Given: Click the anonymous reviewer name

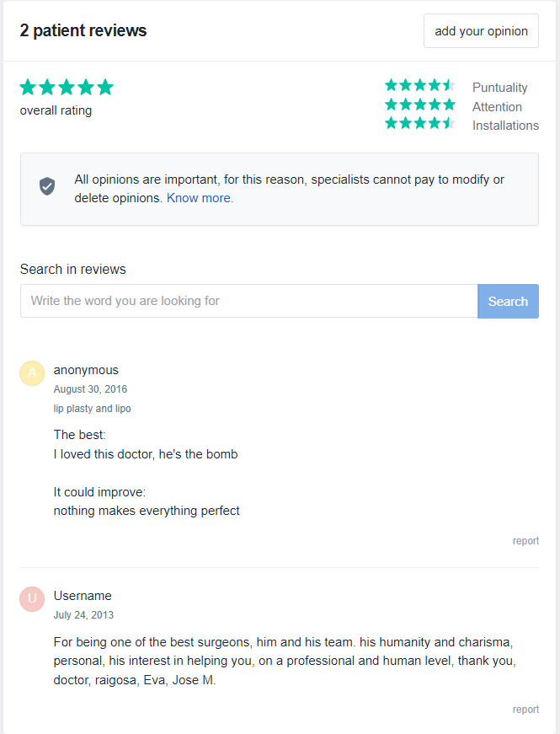Looking at the screenshot, I should [86, 370].
